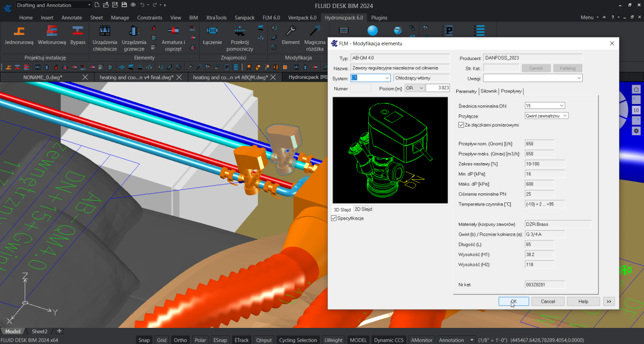Click the Cancel button in dialog
644x344 pixels.
[x=548, y=302]
